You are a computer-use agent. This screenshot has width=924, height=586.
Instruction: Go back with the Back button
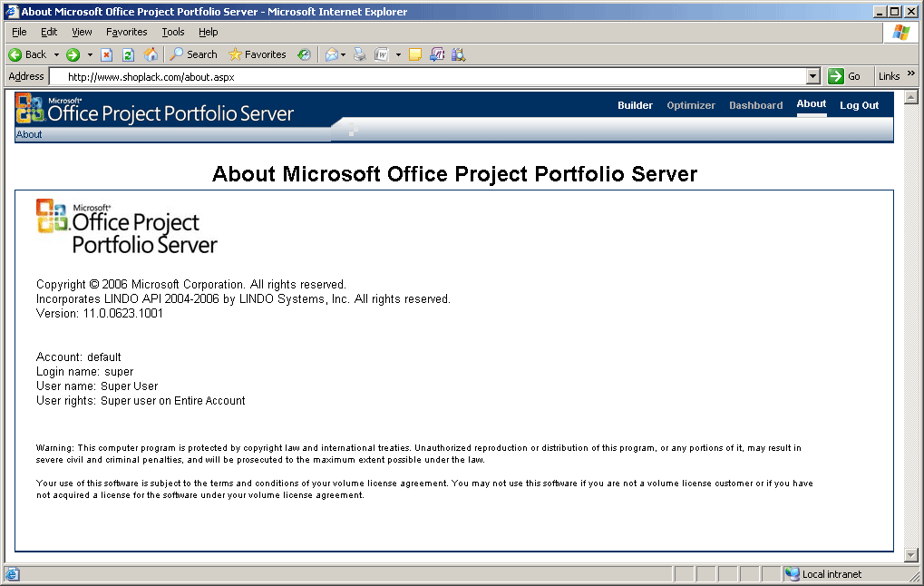click(x=27, y=54)
